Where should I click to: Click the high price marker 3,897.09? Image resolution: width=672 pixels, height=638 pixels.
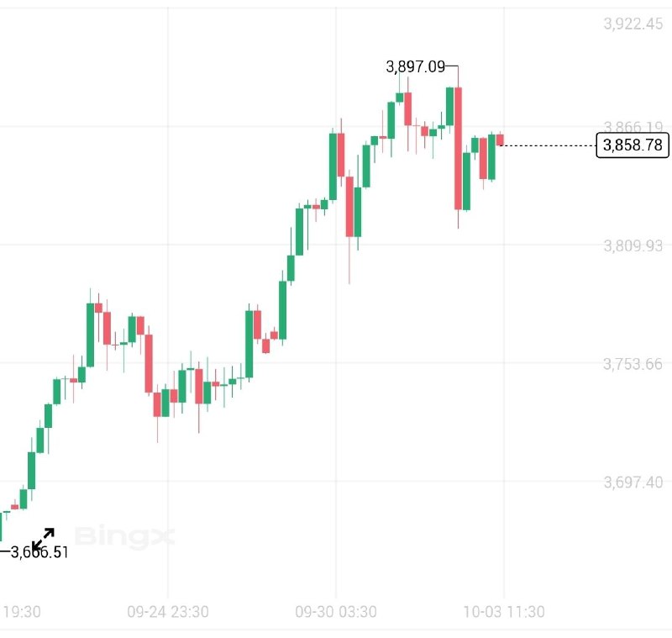coord(415,66)
